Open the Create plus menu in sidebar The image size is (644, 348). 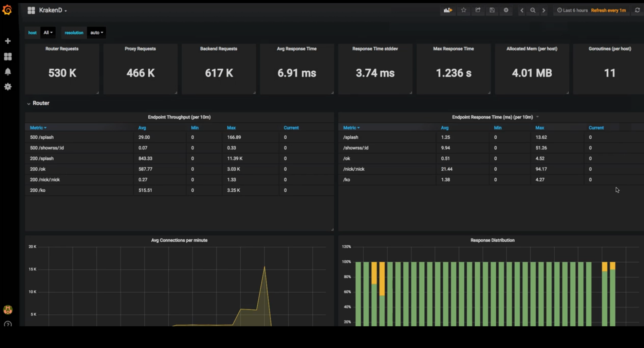[x=8, y=41]
